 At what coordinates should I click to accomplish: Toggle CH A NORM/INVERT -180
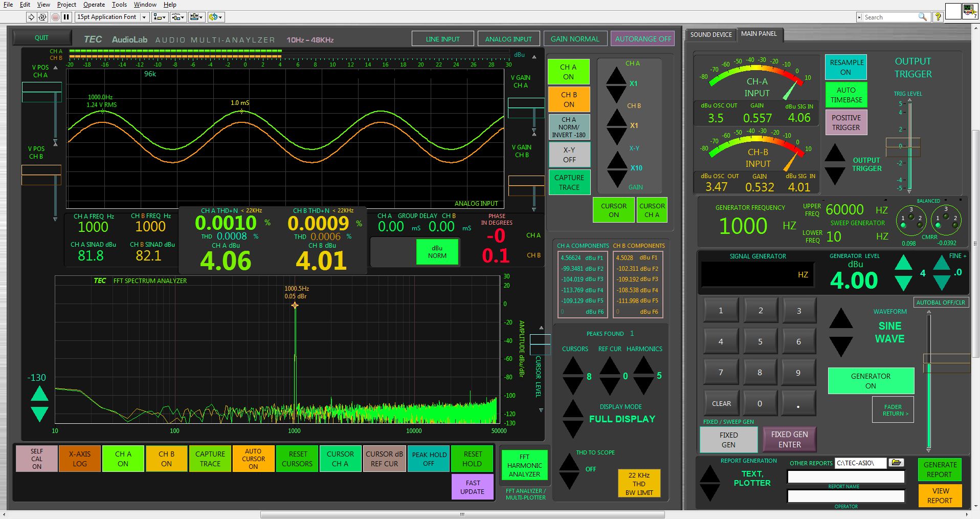[569, 127]
